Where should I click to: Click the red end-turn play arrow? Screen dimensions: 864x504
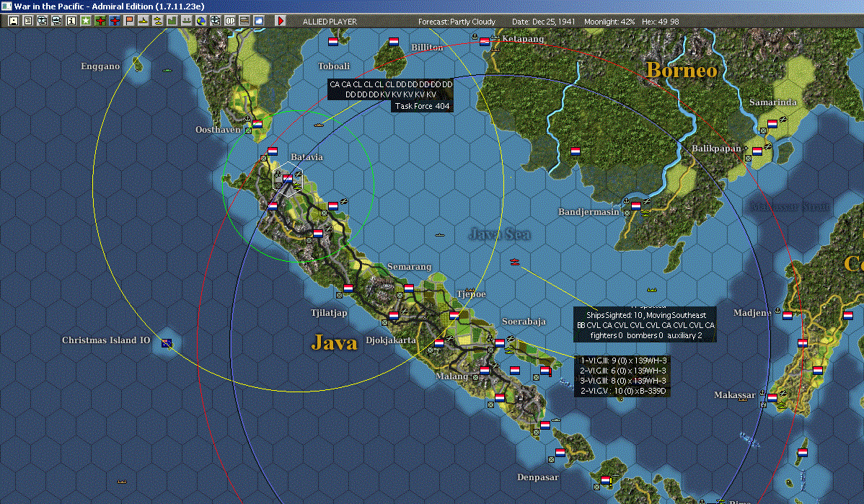281,21
